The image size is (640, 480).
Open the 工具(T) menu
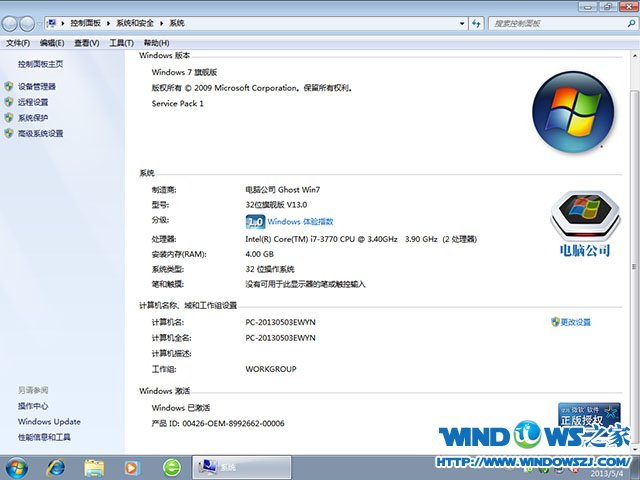click(x=121, y=43)
